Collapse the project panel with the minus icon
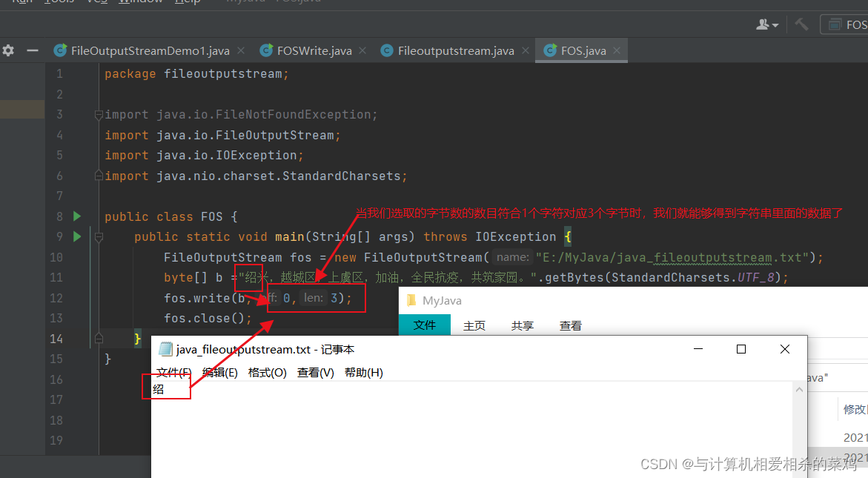 pyautogui.click(x=33, y=50)
